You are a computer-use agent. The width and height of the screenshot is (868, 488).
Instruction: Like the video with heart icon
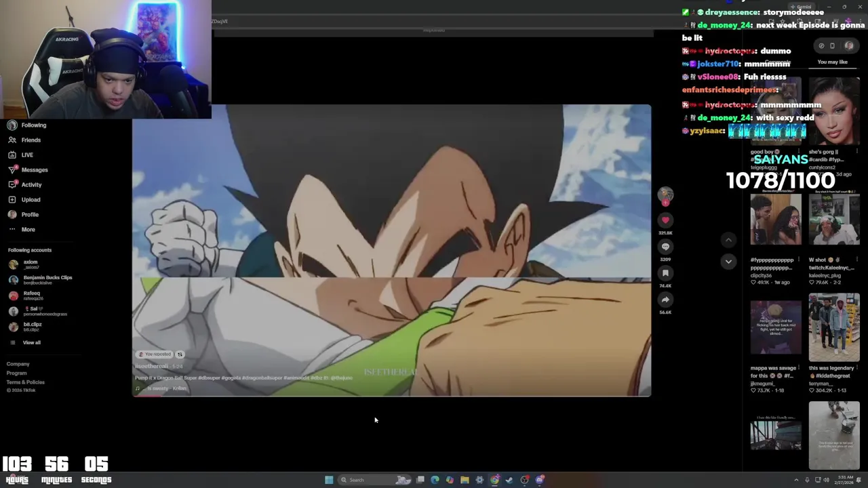pyautogui.click(x=665, y=220)
